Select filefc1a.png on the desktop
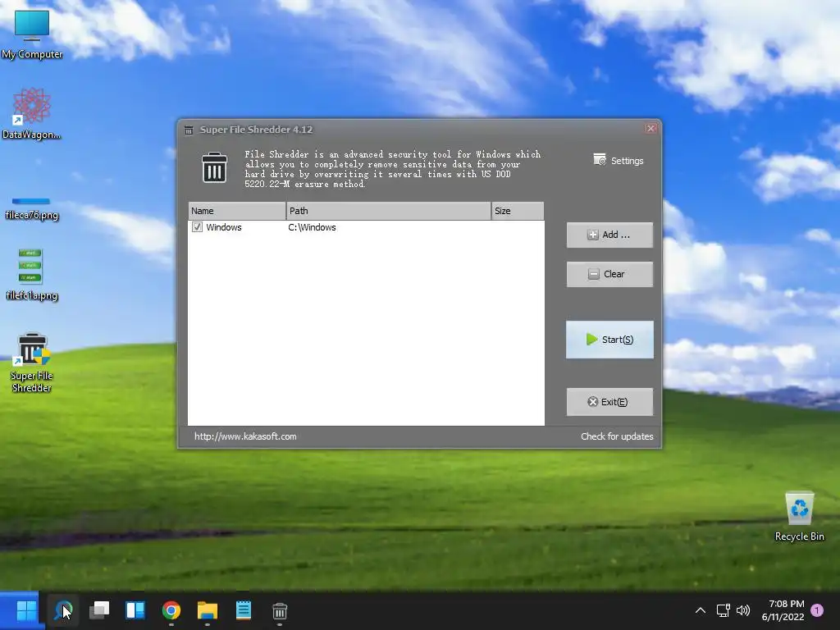This screenshot has height=630, width=840. (x=32, y=274)
